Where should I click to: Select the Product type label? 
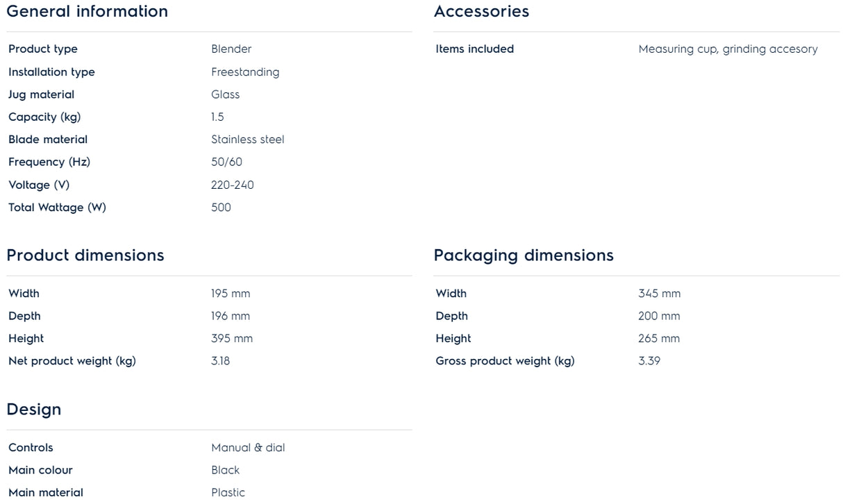[43, 49]
